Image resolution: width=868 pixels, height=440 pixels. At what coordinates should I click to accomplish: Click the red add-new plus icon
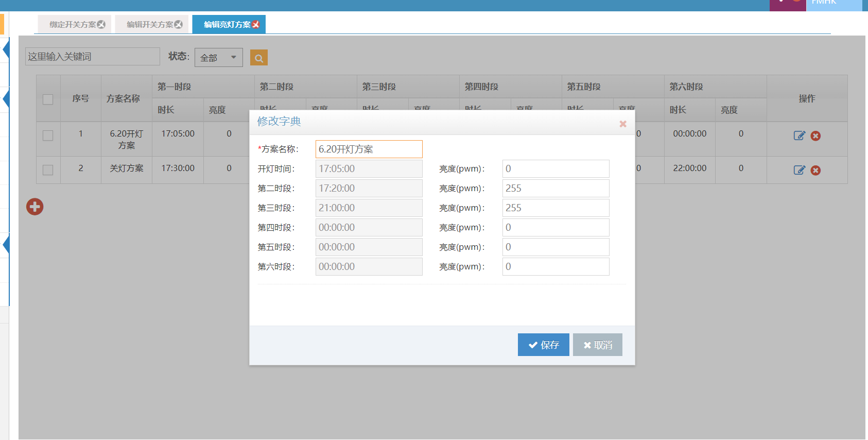35,207
